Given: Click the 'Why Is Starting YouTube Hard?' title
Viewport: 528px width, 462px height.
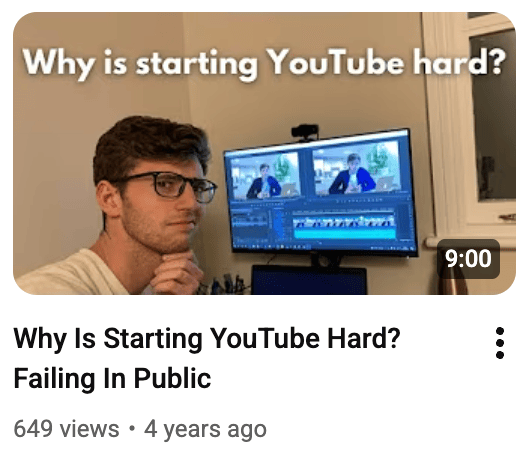Looking at the screenshot, I should point(207,338).
